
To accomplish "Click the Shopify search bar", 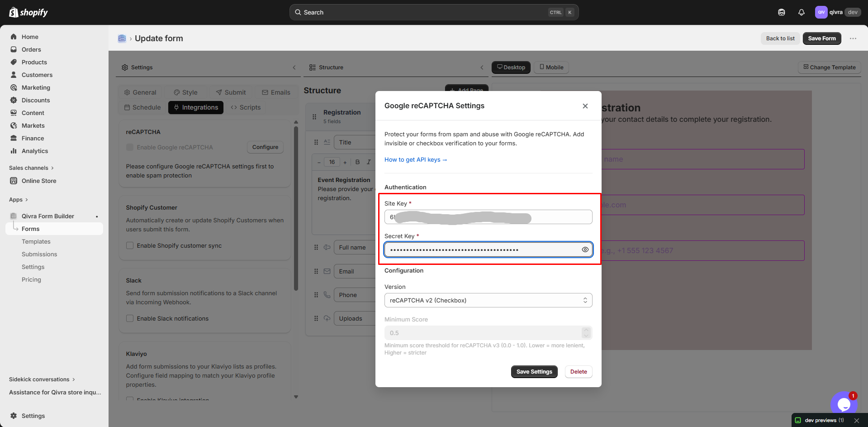I will pyautogui.click(x=434, y=12).
